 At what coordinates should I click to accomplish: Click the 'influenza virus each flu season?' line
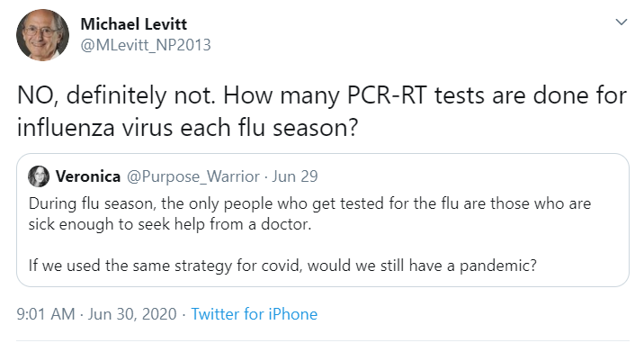(188, 128)
